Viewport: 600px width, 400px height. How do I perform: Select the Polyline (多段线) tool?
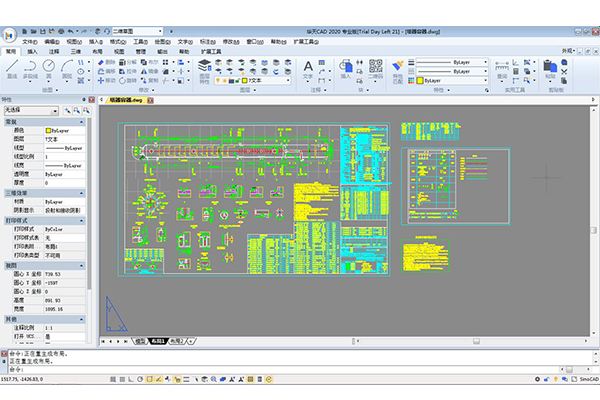pyautogui.click(x=30, y=69)
